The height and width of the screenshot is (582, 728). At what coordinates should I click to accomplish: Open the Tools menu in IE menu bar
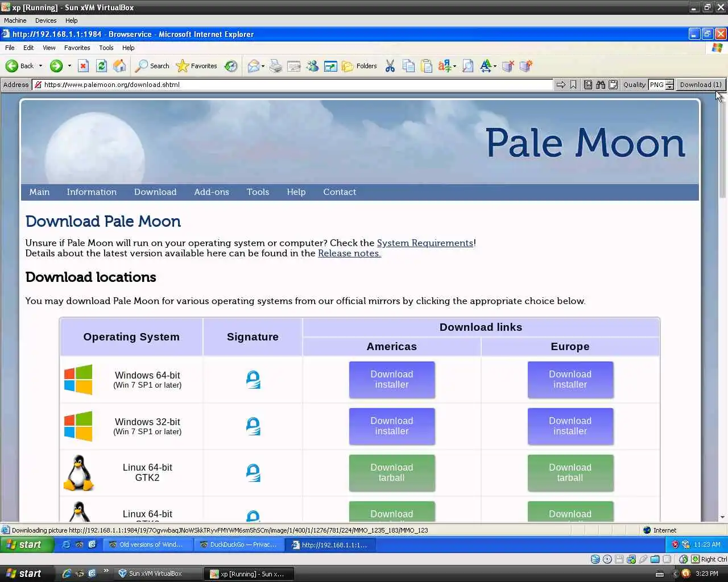[x=106, y=48]
